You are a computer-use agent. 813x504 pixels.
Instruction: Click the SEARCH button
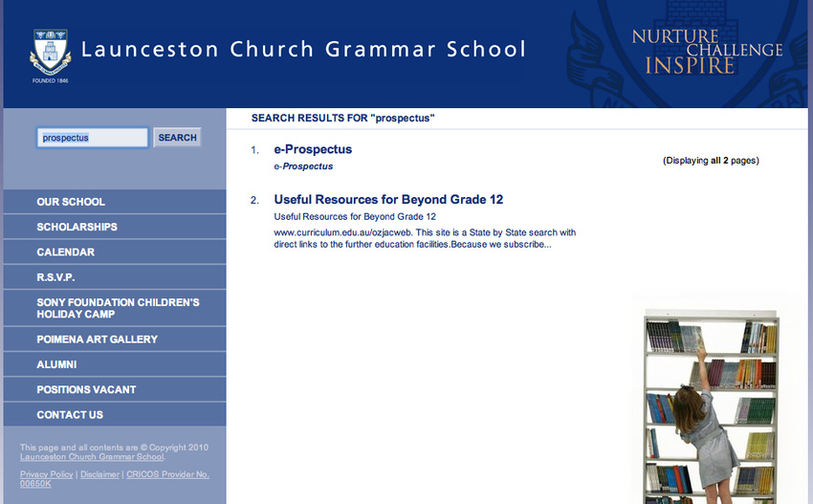coord(177,138)
